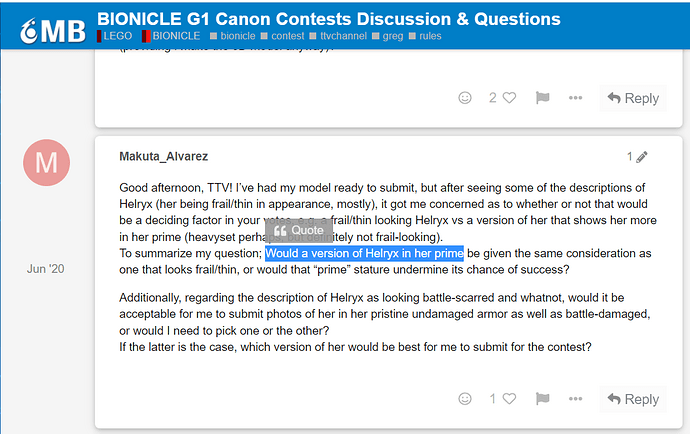Select the contest tag

(283, 36)
